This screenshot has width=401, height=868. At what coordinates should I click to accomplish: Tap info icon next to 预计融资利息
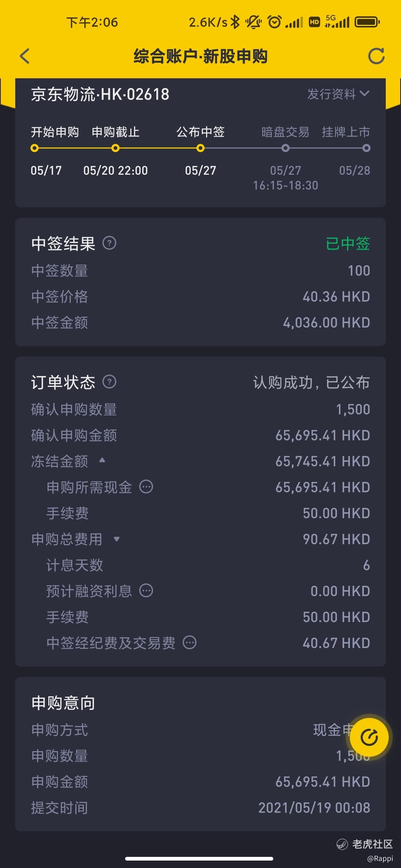point(146,591)
